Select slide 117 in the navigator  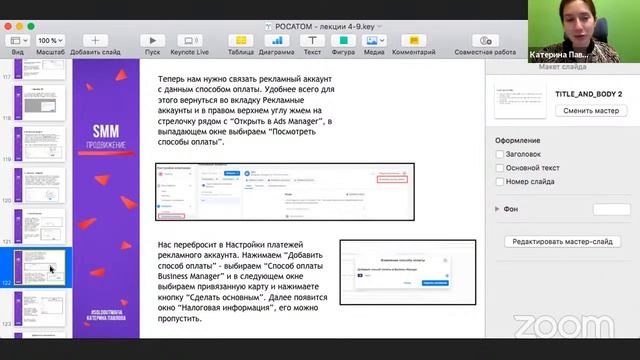click(40, 69)
